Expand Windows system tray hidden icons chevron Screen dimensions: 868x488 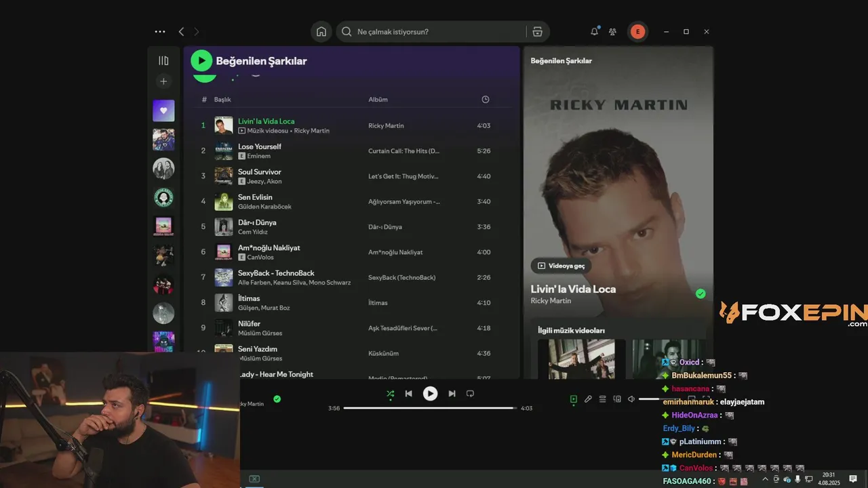pos(766,479)
